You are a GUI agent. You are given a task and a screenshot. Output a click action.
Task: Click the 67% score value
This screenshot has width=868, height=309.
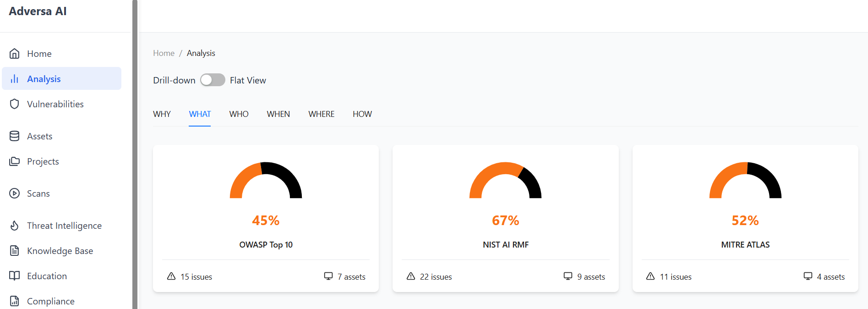click(506, 221)
